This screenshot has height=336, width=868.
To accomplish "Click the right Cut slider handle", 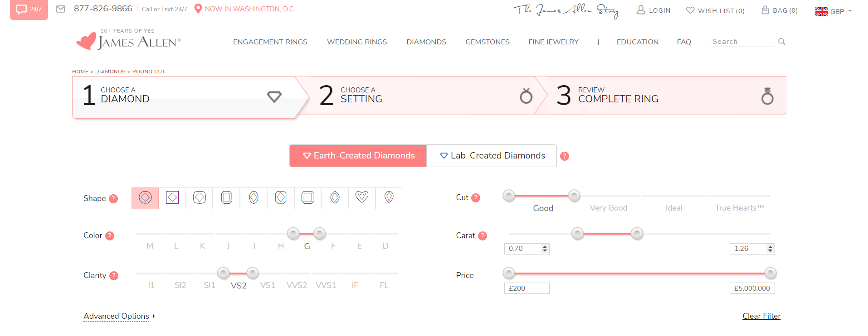I will tap(574, 196).
